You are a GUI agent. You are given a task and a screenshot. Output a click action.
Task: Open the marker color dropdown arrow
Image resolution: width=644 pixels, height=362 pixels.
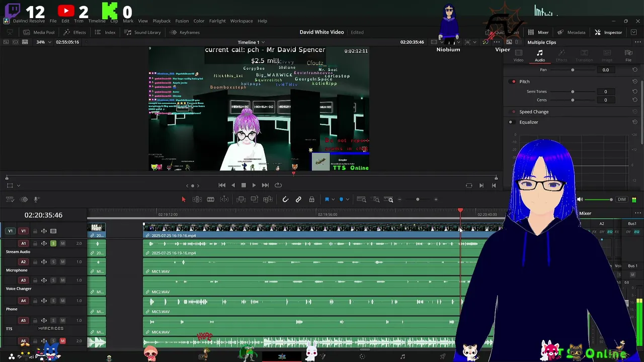pyautogui.click(x=347, y=200)
